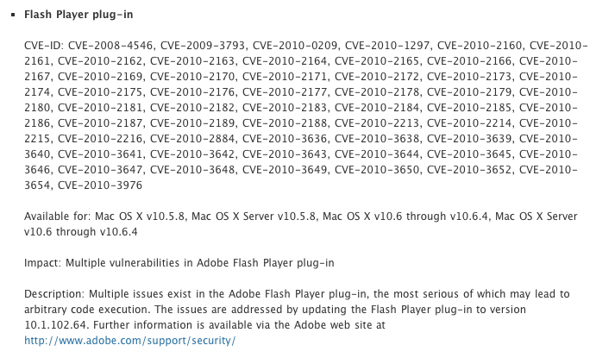Click the CVE-2010-1297 identifier
615x364 pixels.
(387, 44)
